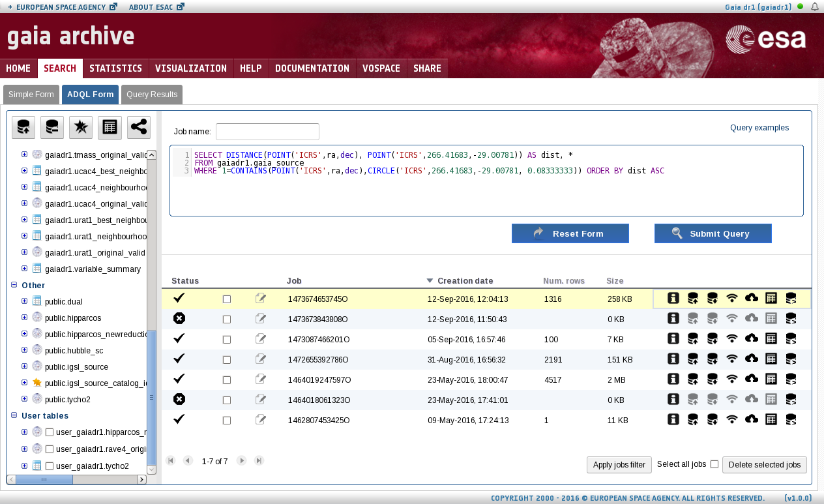Collapse the Other tables group
The image size is (824, 504).
[14, 285]
